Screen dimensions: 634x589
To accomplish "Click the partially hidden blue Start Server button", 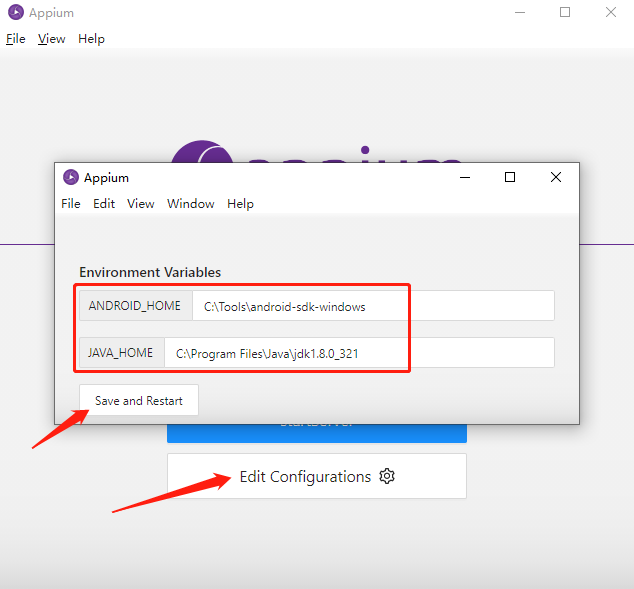I will tap(317, 433).
